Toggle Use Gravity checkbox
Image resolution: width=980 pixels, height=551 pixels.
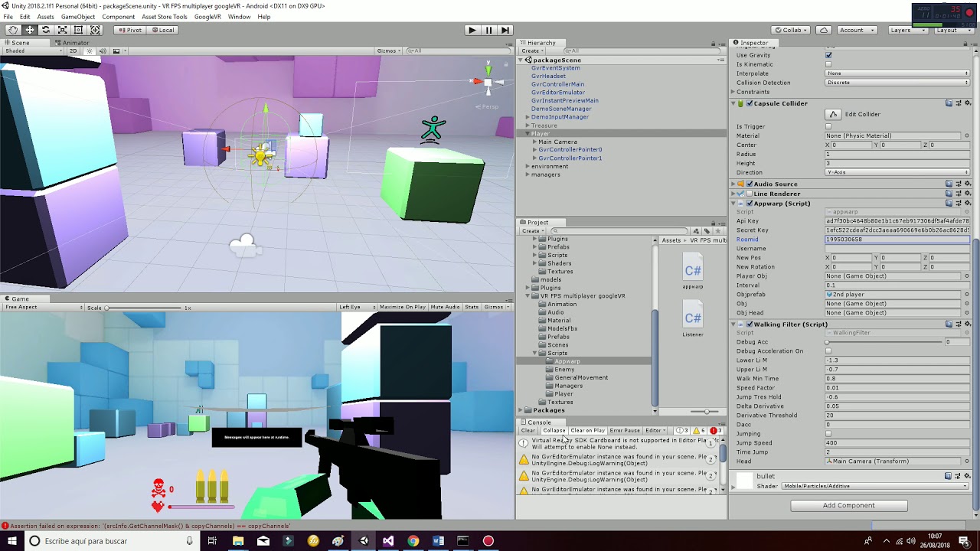(x=828, y=55)
